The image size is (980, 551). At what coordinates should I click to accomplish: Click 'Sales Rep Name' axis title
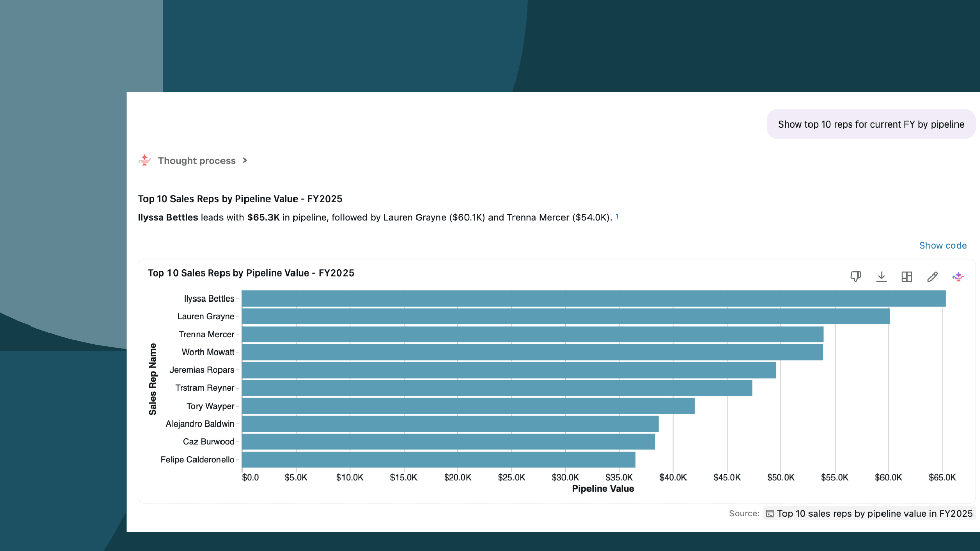click(153, 379)
